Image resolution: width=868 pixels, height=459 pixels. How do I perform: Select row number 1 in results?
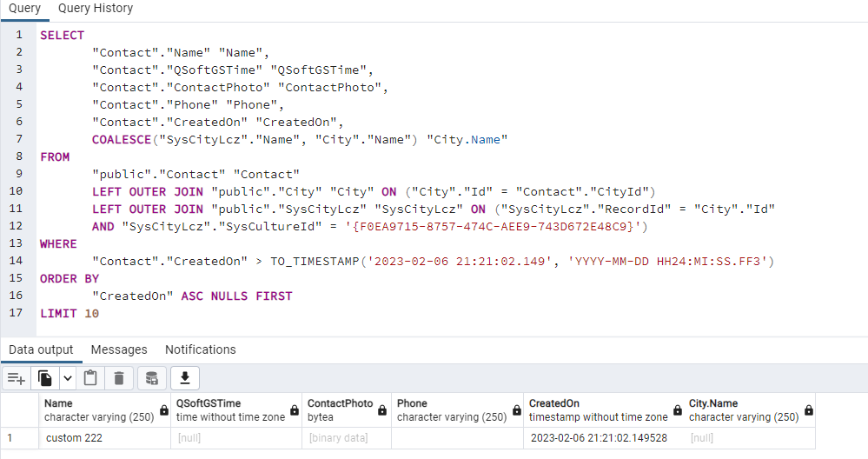tap(19, 438)
